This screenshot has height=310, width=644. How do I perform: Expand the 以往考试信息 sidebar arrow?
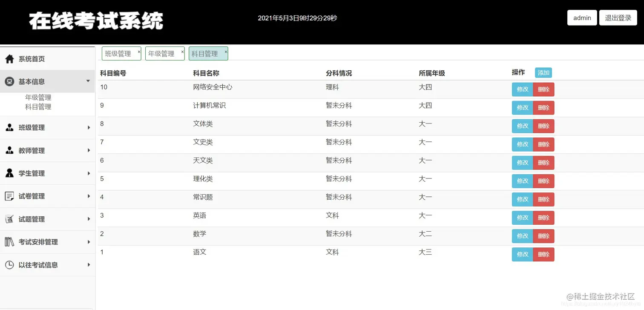(89, 265)
